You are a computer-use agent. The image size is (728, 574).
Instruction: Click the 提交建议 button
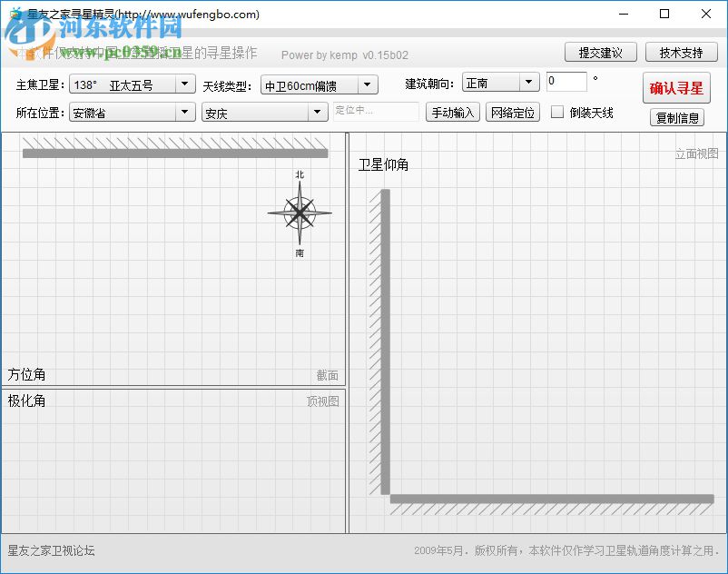coord(600,52)
